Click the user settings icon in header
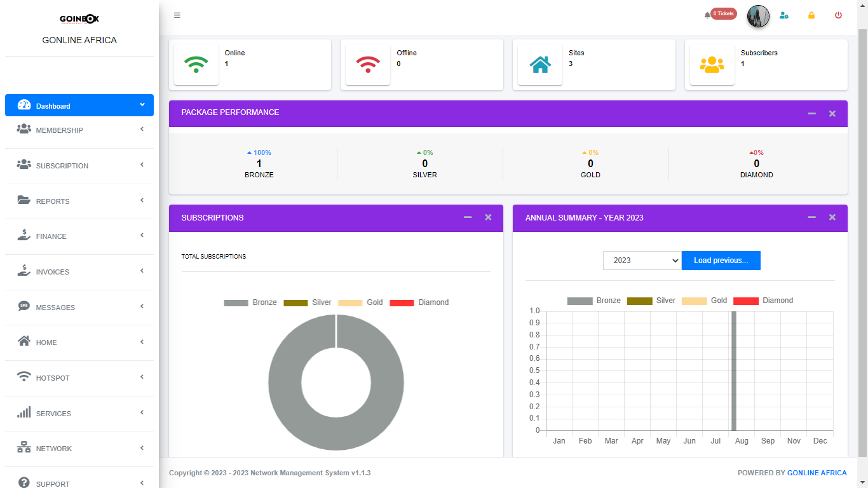Image resolution: width=868 pixels, height=488 pixels. tap(784, 15)
